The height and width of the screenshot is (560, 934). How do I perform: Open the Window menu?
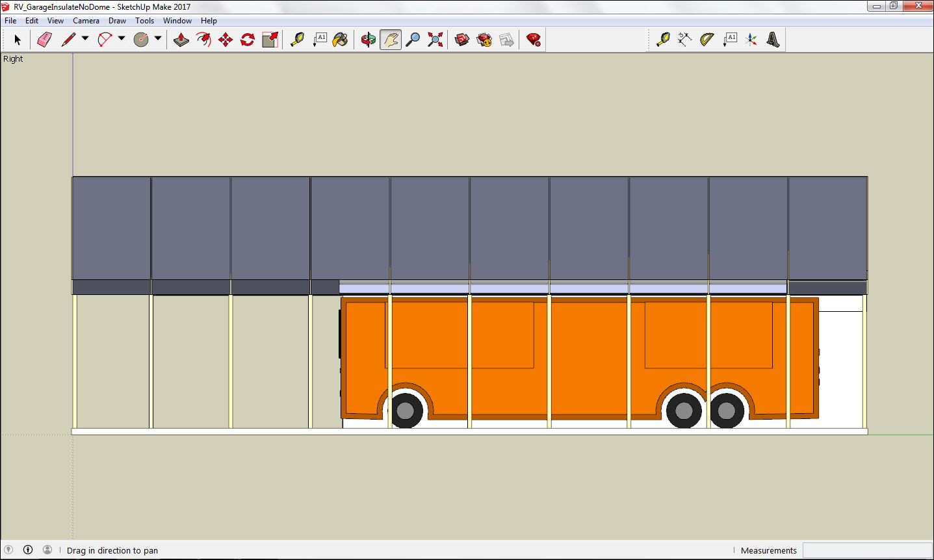tap(177, 21)
